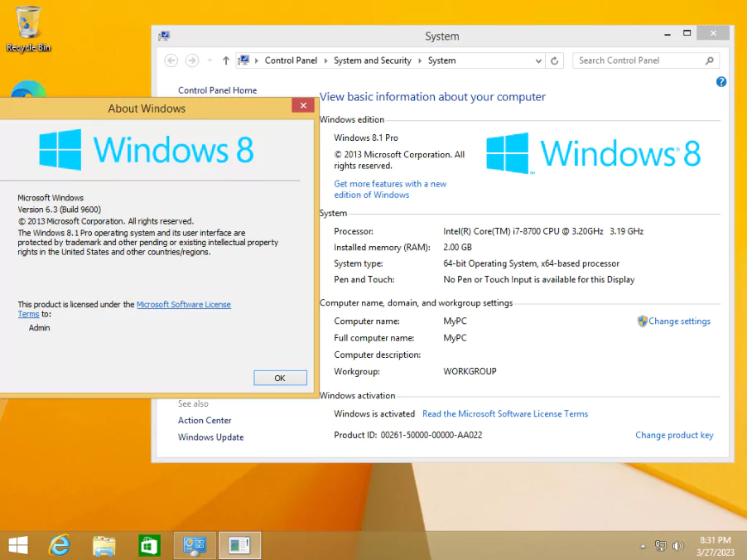Select Control Panel breadcrumb
Viewport: 747px width, 560px height.
tap(291, 60)
